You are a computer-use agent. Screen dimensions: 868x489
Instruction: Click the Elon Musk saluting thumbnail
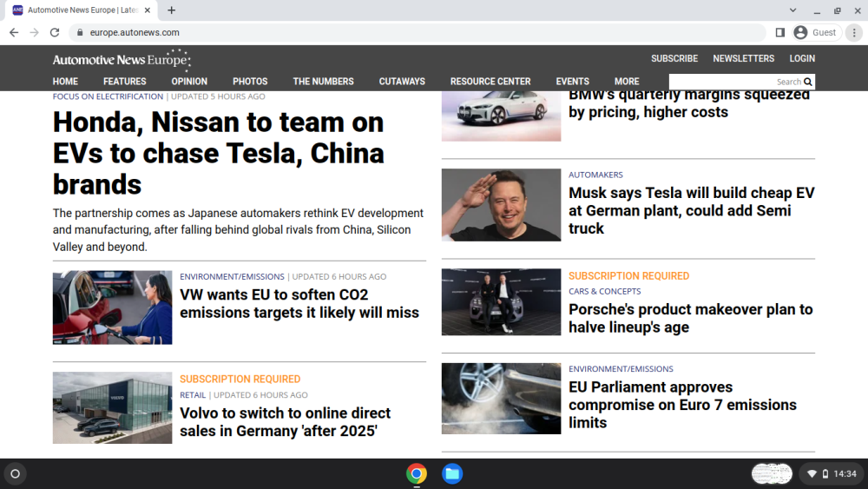501,205
